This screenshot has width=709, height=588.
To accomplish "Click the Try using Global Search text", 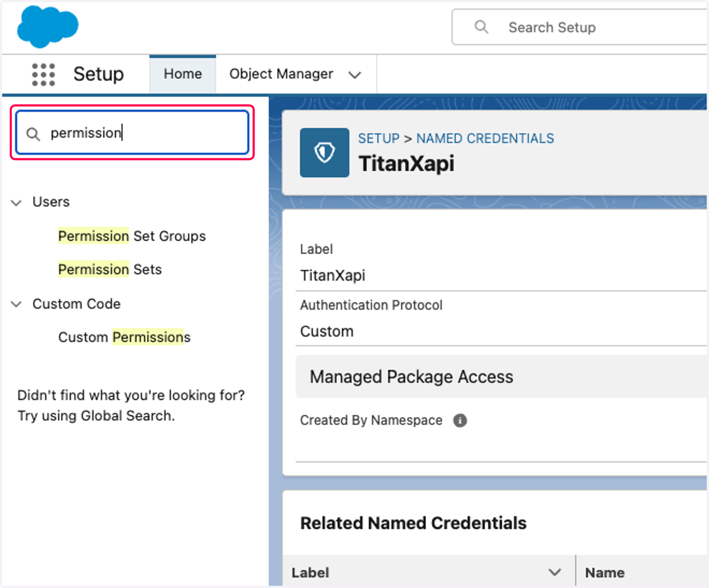I will pos(96,416).
